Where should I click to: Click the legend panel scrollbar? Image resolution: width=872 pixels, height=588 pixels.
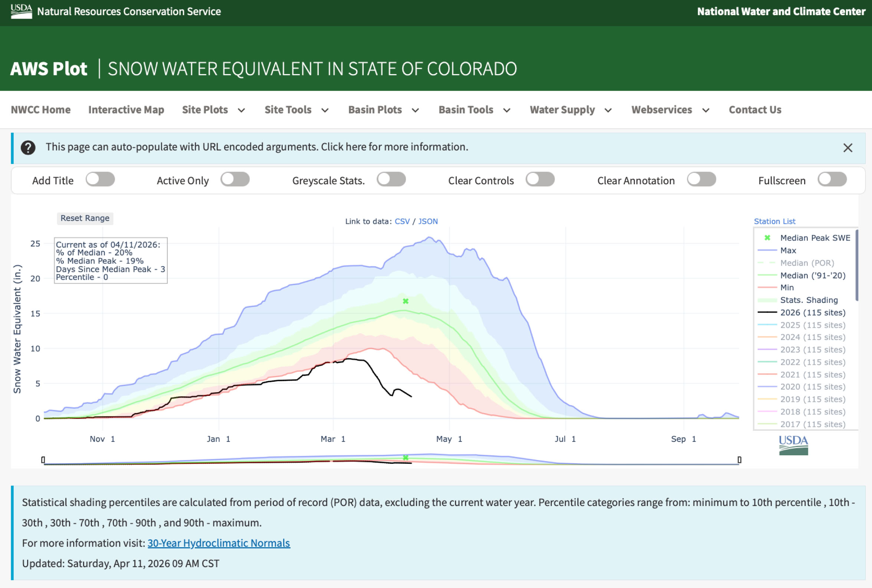pos(857,265)
